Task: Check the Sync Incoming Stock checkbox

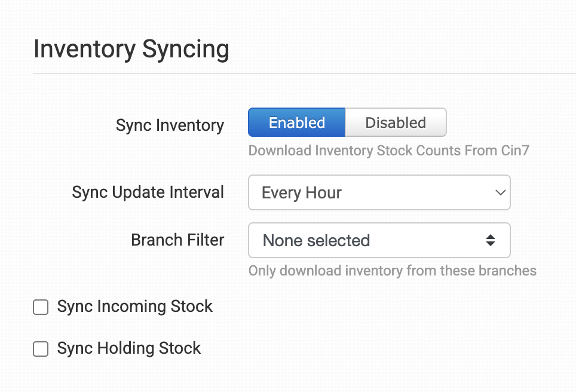Action: (41, 307)
